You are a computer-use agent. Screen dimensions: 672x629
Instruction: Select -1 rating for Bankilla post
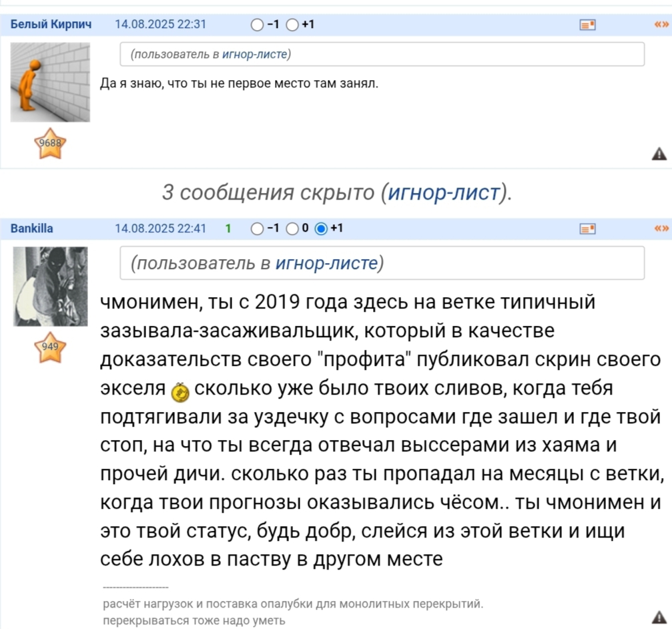click(x=257, y=229)
